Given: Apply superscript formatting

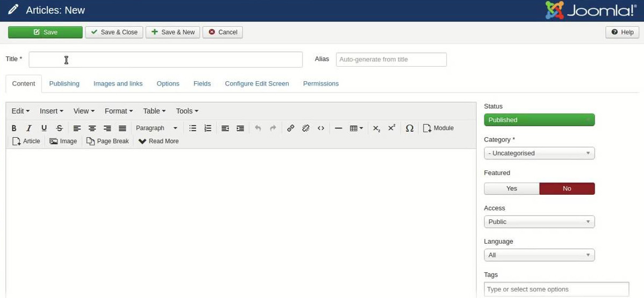Looking at the screenshot, I should [391, 128].
